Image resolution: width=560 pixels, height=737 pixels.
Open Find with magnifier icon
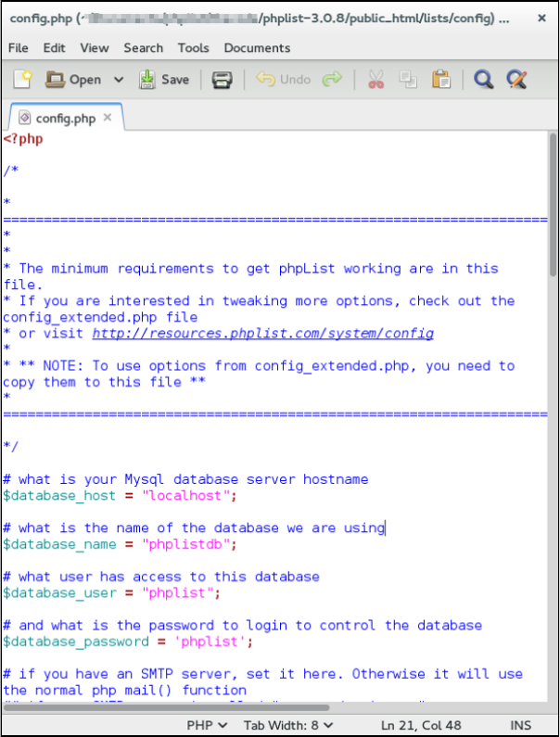[x=483, y=80]
